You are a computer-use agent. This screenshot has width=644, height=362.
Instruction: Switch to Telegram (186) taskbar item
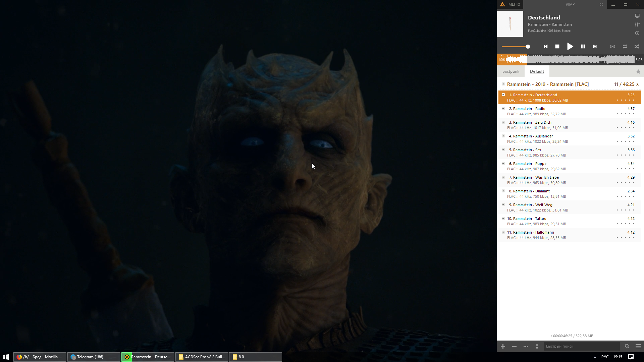tap(94, 357)
